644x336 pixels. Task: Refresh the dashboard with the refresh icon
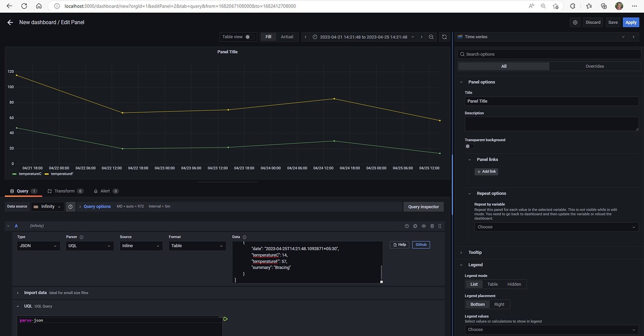(444, 37)
